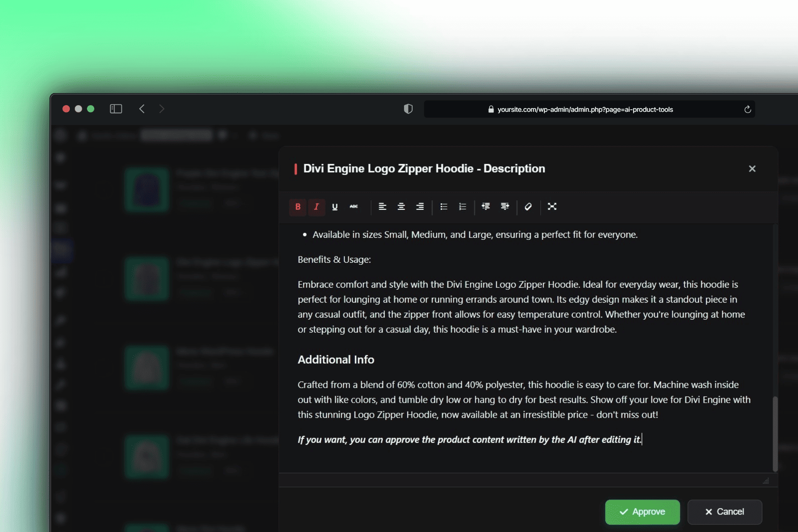
Task: Toggle bold formatting in the editor toolbar
Action: (298, 207)
